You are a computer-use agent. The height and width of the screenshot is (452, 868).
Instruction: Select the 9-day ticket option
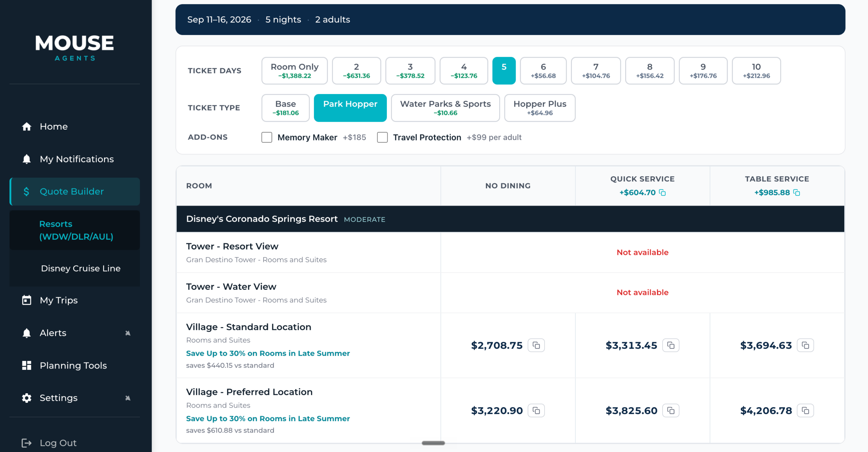pyautogui.click(x=703, y=71)
